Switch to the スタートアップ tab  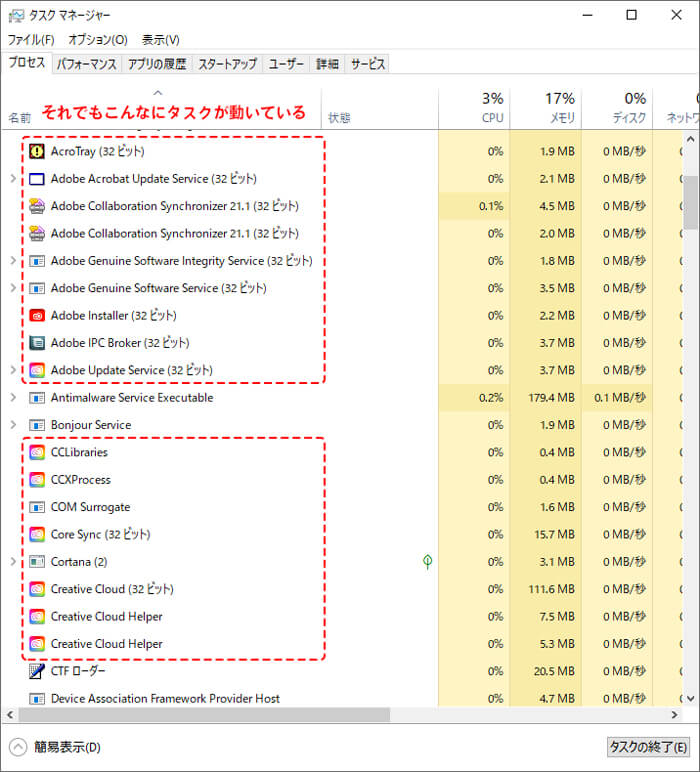click(x=227, y=64)
